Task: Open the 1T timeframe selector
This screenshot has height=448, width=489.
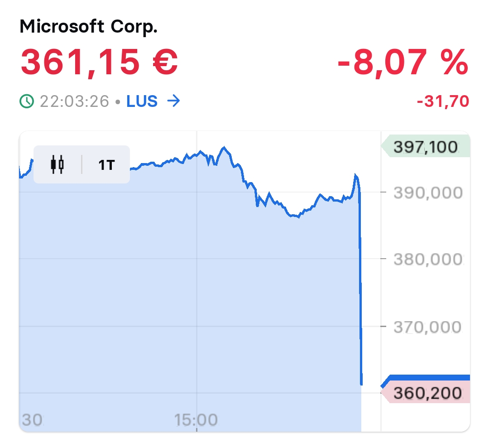Action: point(106,165)
